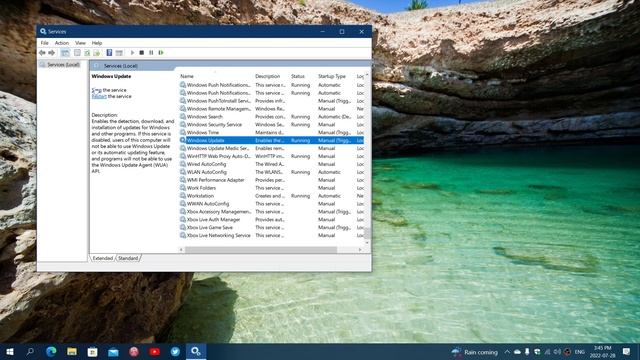Toggle Show/Hide Console Tree toolbar icon

(65, 53)
